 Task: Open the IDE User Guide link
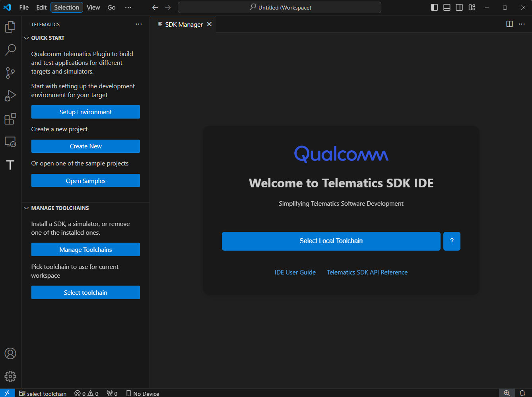click(x=295, y=272)
